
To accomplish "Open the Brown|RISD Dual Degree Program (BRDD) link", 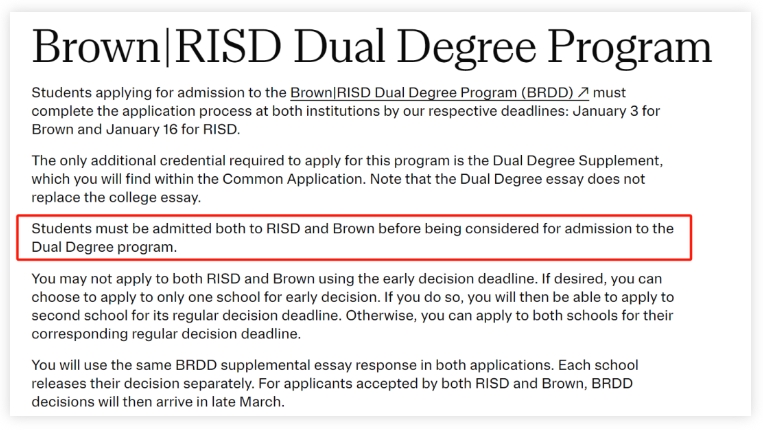I will coord(439,92).
